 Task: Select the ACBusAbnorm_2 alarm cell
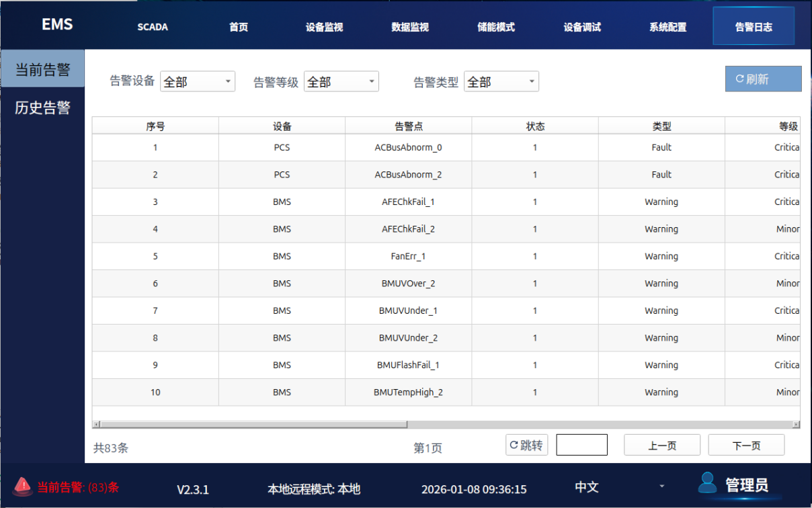(x=409, y=175)
